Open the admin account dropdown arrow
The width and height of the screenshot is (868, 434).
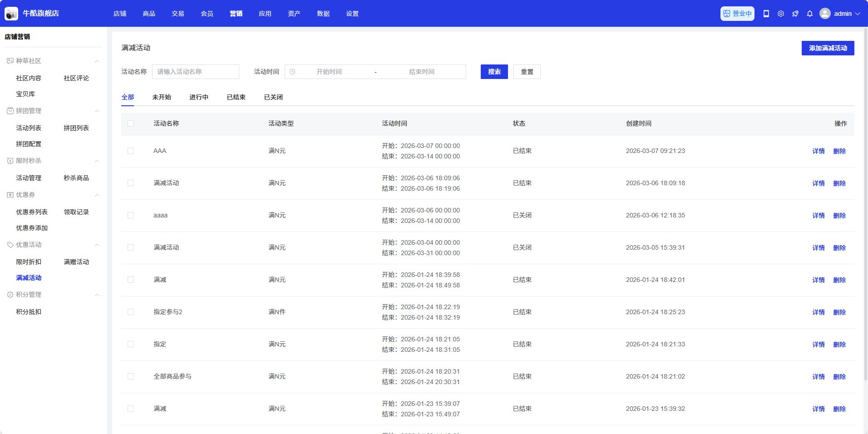pyautogui.click(x=858, y=14)
